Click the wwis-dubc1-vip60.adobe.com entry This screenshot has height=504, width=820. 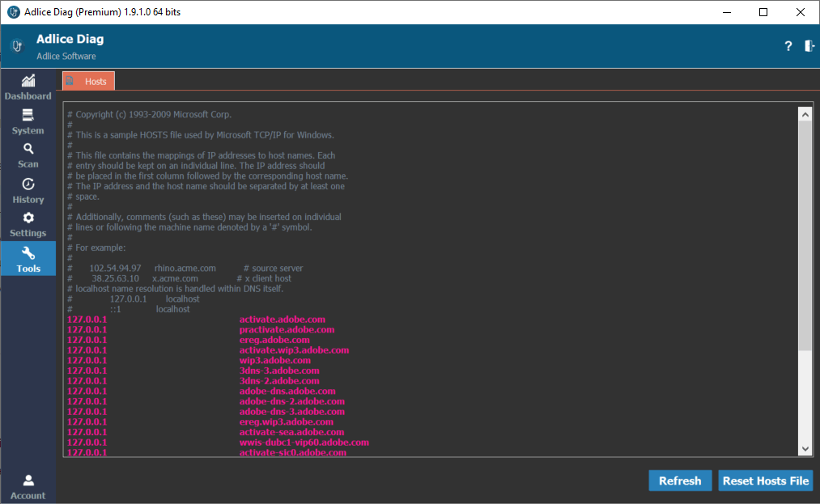tap(304, 443)
